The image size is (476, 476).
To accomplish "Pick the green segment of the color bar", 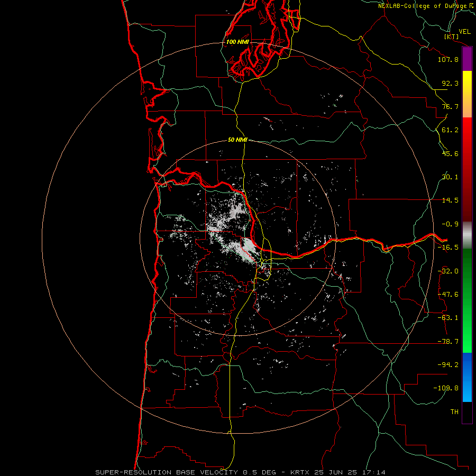I will [x=467, y=300].
